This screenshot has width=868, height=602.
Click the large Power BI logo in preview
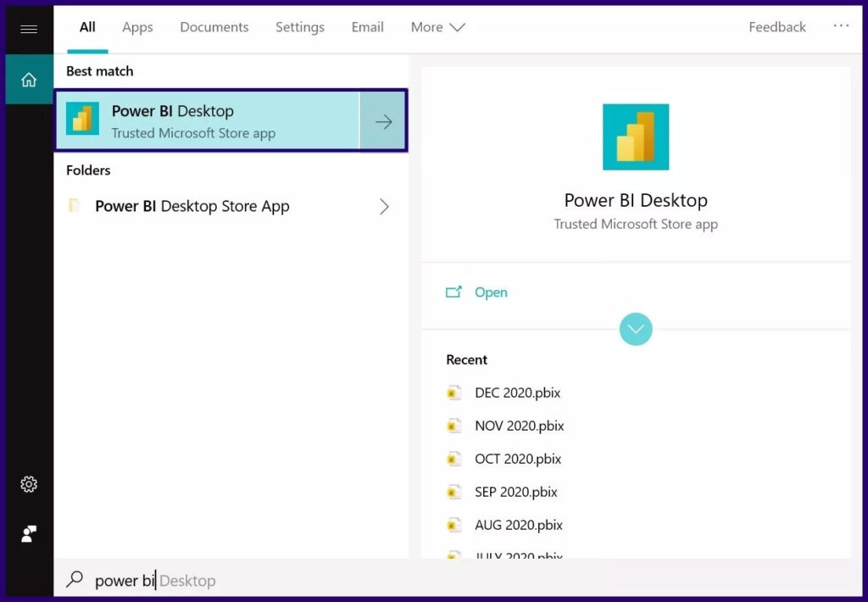click(x=636, y=137)
